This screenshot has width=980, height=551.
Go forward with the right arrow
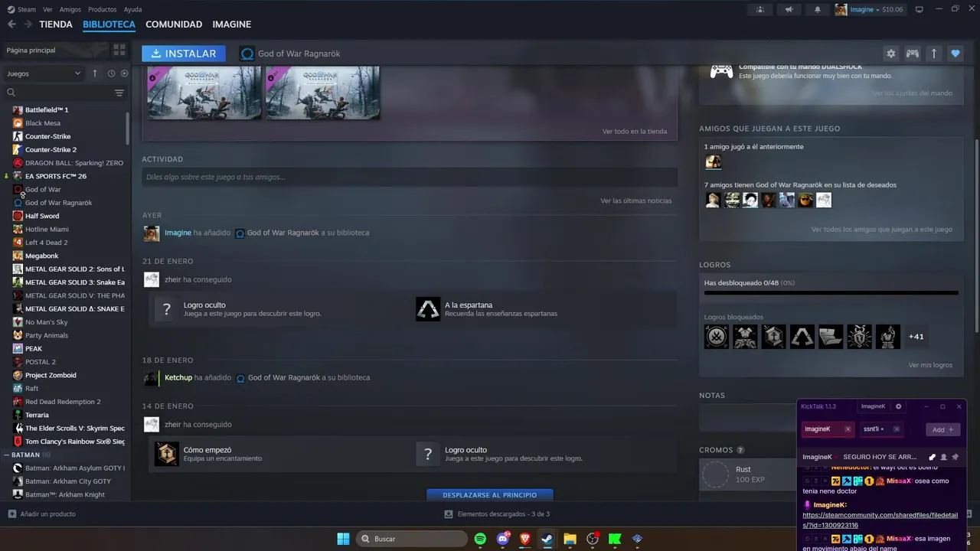coord(28,24)
